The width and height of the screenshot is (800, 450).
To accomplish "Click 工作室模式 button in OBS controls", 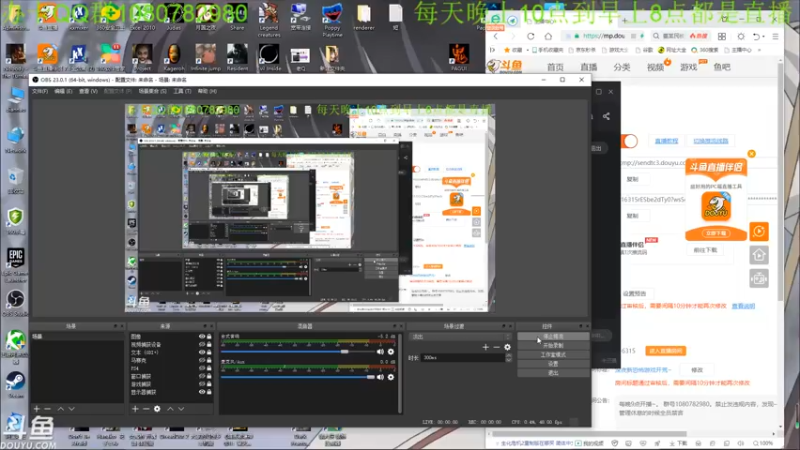I will point(553,355).
